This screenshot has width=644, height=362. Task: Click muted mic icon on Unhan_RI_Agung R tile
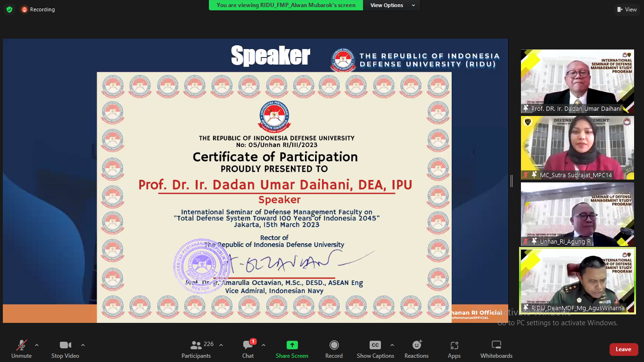526,241
